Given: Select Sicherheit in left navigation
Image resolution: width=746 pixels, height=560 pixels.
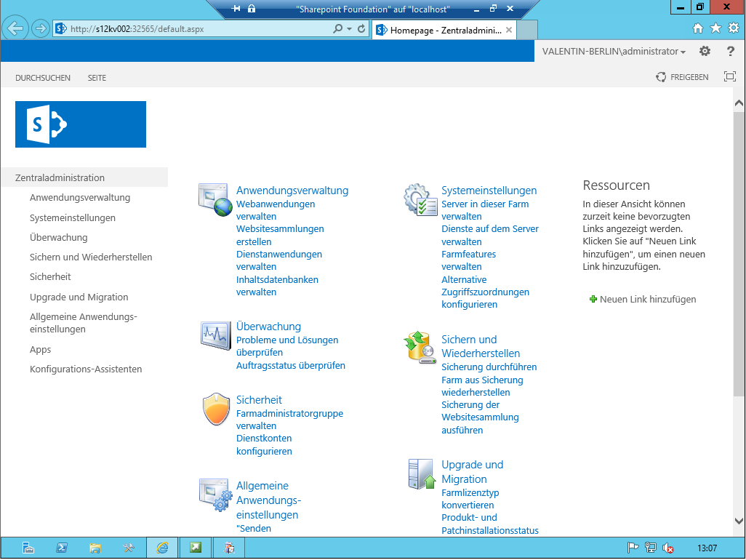Looking at the screenshot, I should (50, 276).
